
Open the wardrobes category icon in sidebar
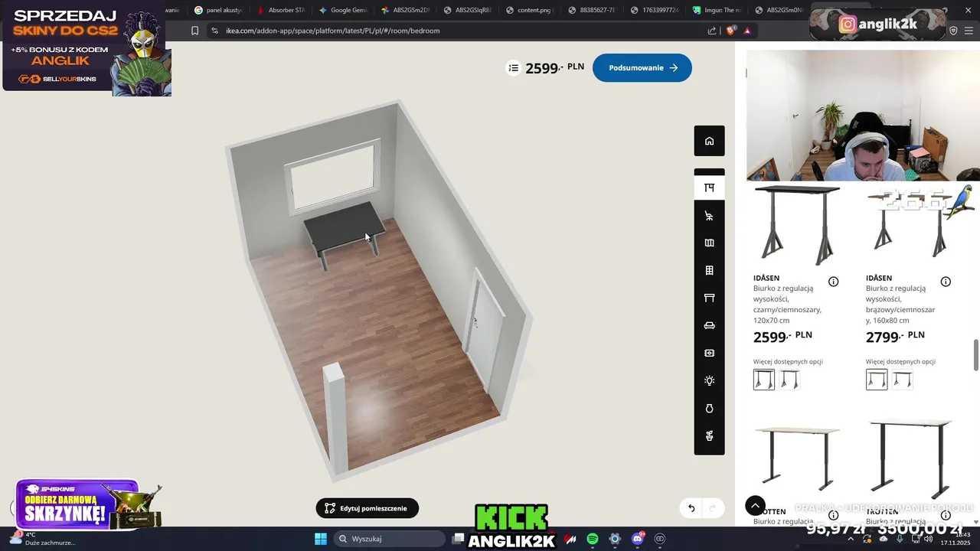[709, 243]
